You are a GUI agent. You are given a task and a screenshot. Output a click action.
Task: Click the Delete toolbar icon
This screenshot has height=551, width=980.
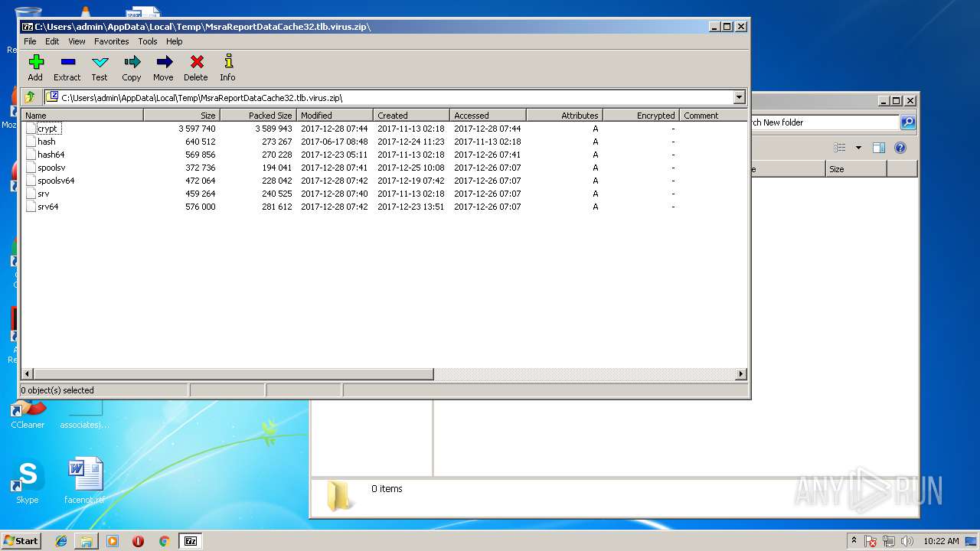tap(196, 67)
